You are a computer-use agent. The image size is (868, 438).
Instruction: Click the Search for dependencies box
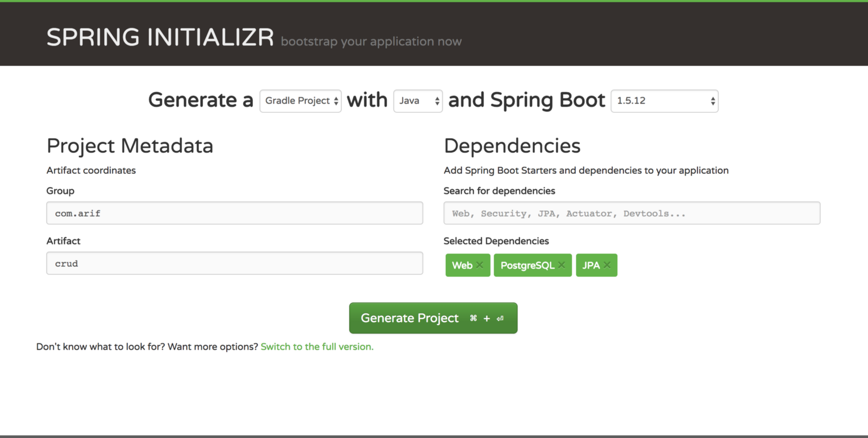pyautogui.click(x=631, y=213)
